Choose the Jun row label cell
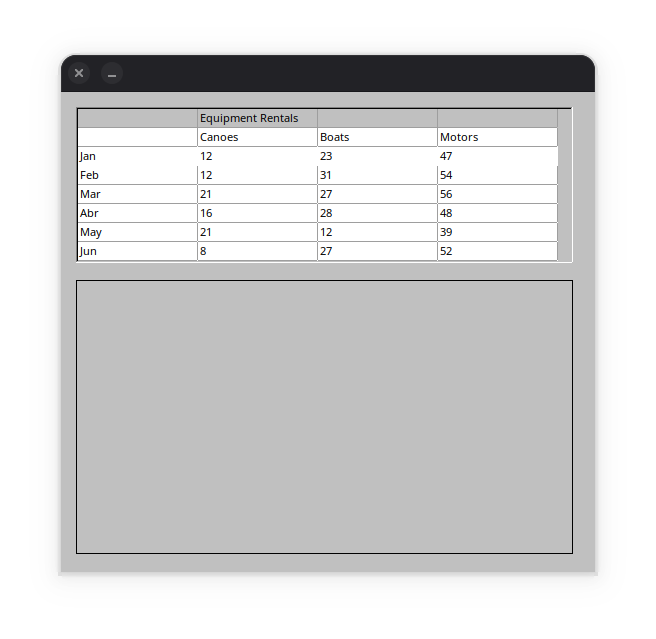656x639 pixels. click(137, 251)
